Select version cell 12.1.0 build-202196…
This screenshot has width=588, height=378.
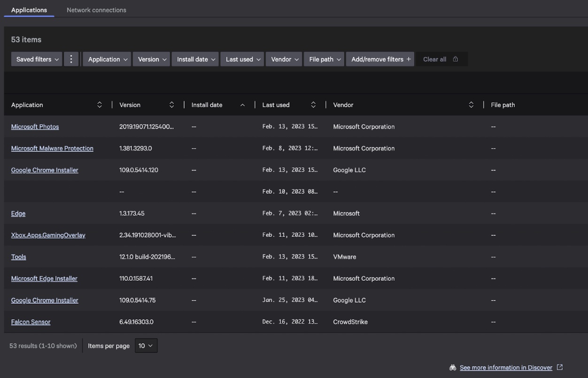[147, 257]
